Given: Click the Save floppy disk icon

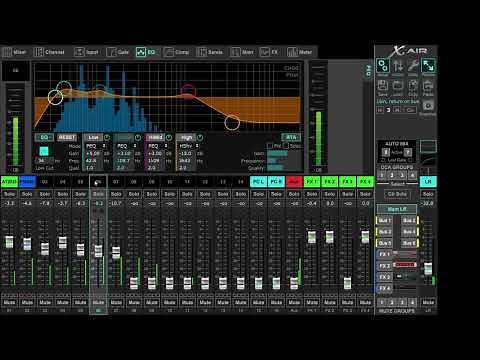Looking at the screenshot, I should point(383,86).
